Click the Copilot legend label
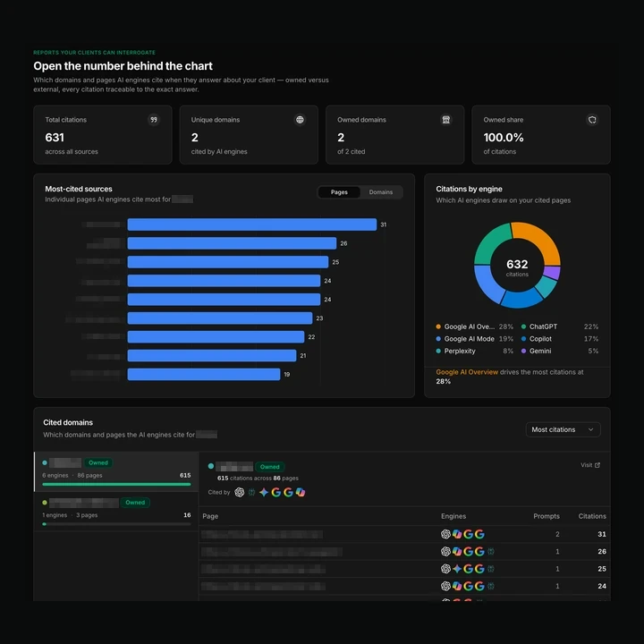The width and height of the screenshot is (644, 644). 540,339
